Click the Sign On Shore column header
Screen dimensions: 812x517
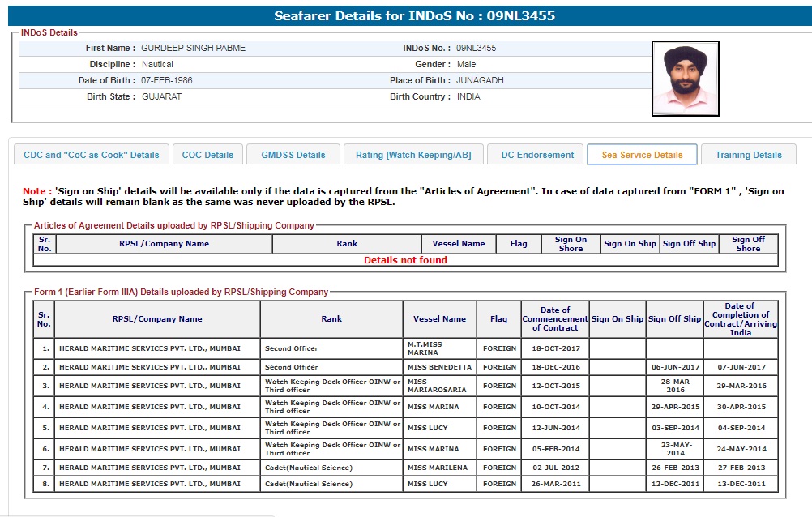click(x=571, y=244)
